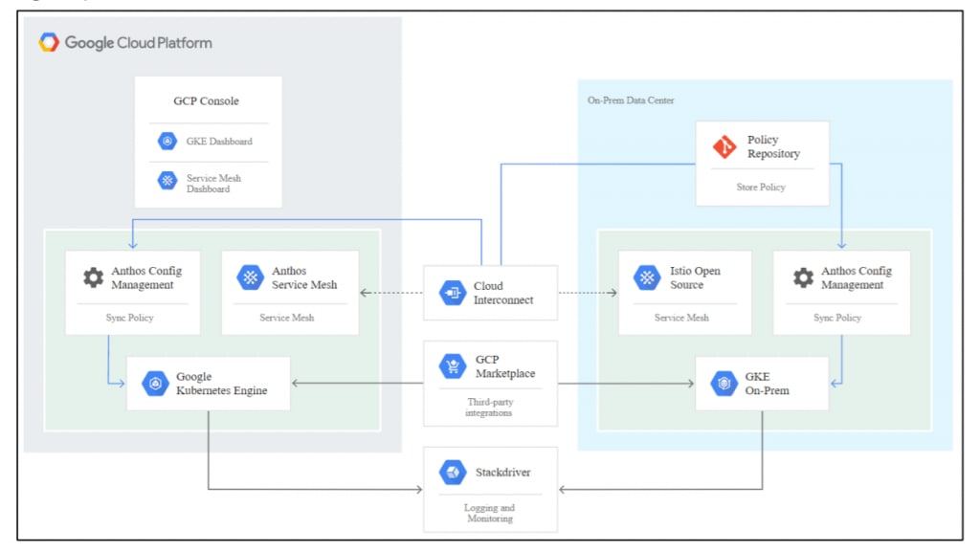Click the GCP Console heading
Screen dimensions: 980x552
coord(206,101)
